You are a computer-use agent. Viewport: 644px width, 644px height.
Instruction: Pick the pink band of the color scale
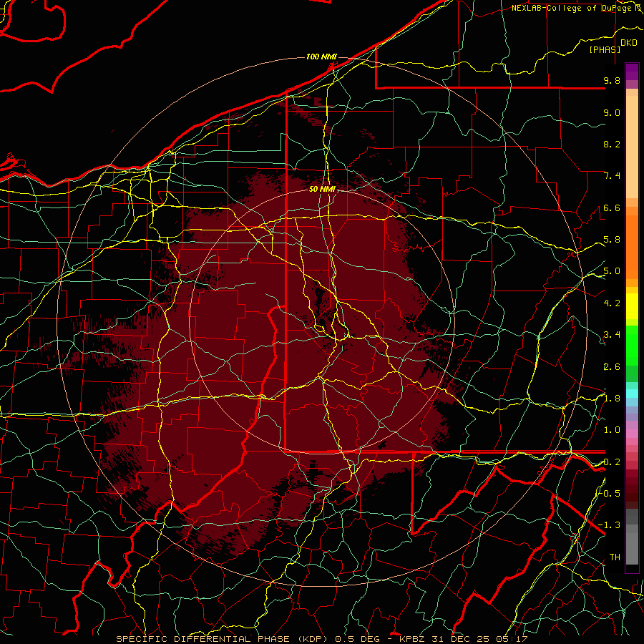632,434
